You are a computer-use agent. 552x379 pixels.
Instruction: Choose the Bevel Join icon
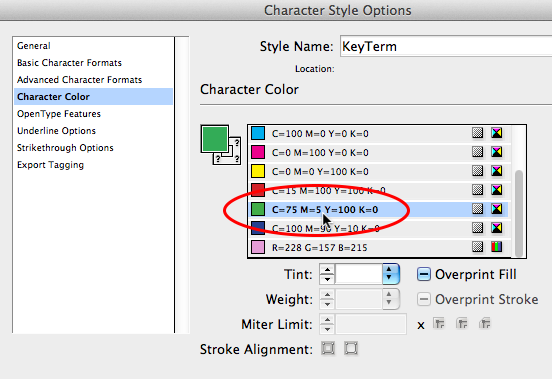485,323
